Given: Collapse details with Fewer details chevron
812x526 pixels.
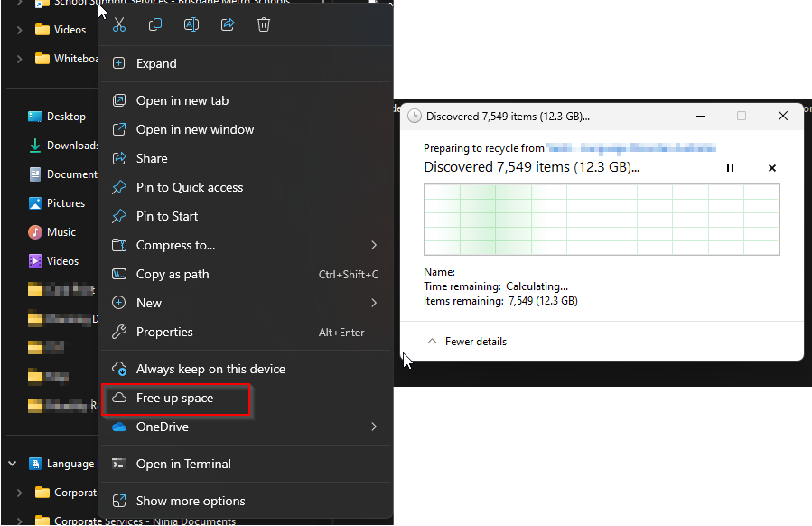Looking at the screenshot, I should [432, 342].
